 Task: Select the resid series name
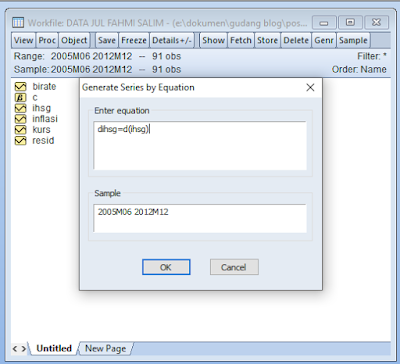pos(43,141)
